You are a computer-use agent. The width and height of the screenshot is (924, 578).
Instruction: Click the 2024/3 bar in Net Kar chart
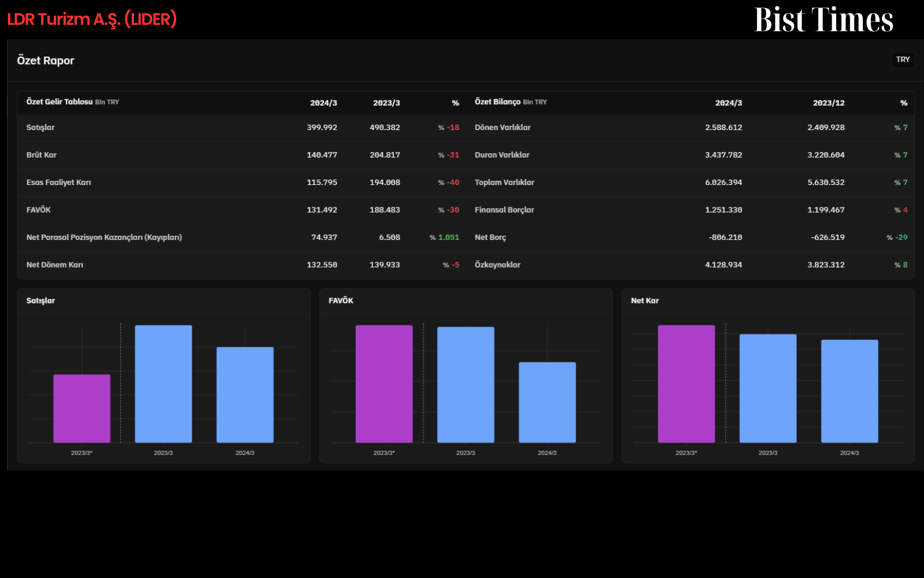[x=850, y=391]
